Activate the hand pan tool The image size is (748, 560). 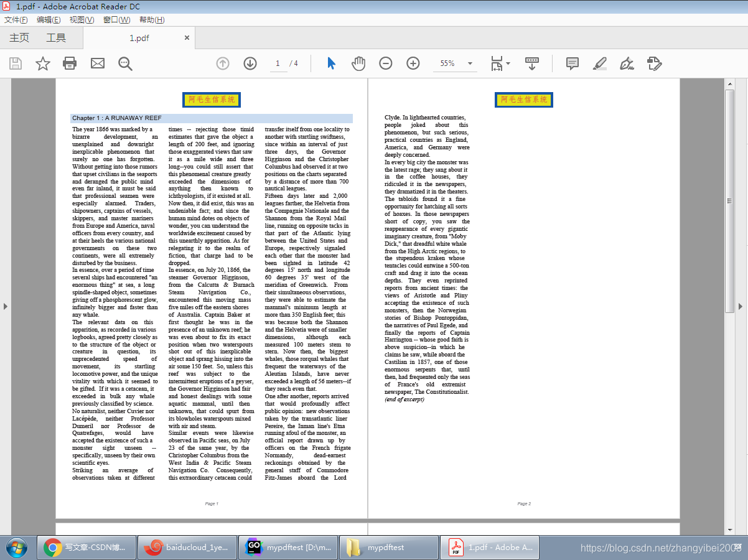(358, 63)
